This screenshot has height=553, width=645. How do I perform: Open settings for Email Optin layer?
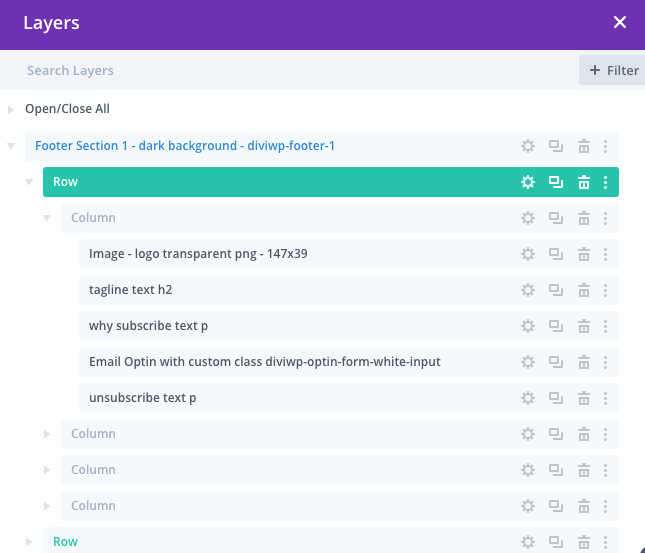coord(528,362)
